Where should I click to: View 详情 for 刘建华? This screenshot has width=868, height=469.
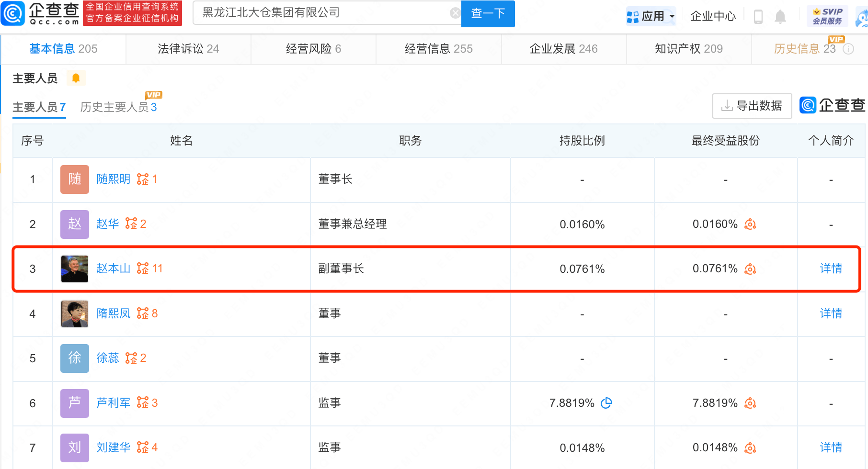point(831,447)
